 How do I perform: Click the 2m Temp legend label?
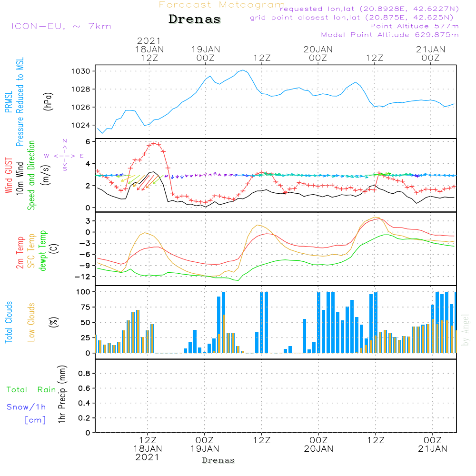click(x=20, y=253)
